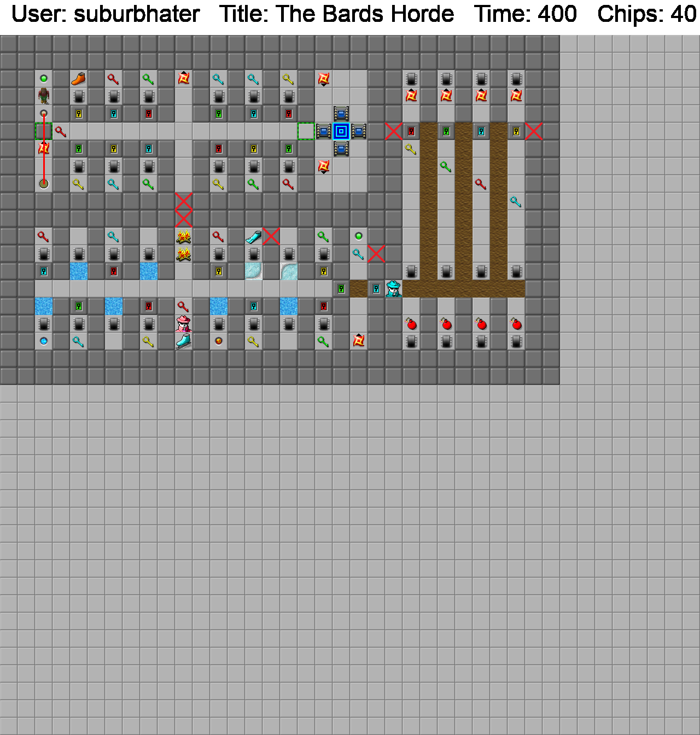Click the red X right of the flippers
700x735 pixels.
coord(271,236)
